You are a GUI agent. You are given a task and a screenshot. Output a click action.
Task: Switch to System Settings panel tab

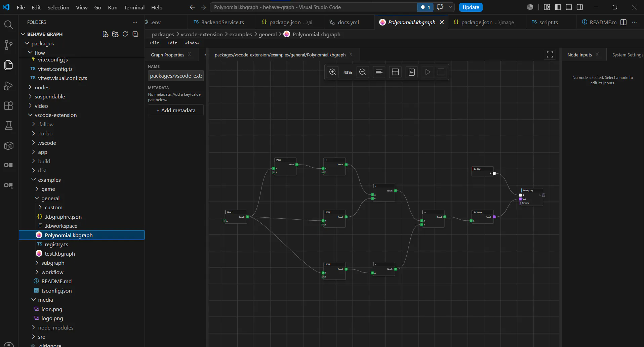pyautogui.click(x=627, y=55)
